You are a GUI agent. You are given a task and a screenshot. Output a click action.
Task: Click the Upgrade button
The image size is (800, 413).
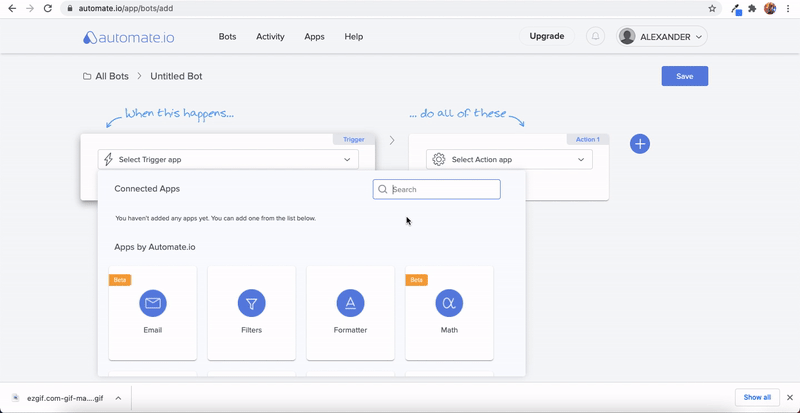pyautogui.click(x=547, y=36)
